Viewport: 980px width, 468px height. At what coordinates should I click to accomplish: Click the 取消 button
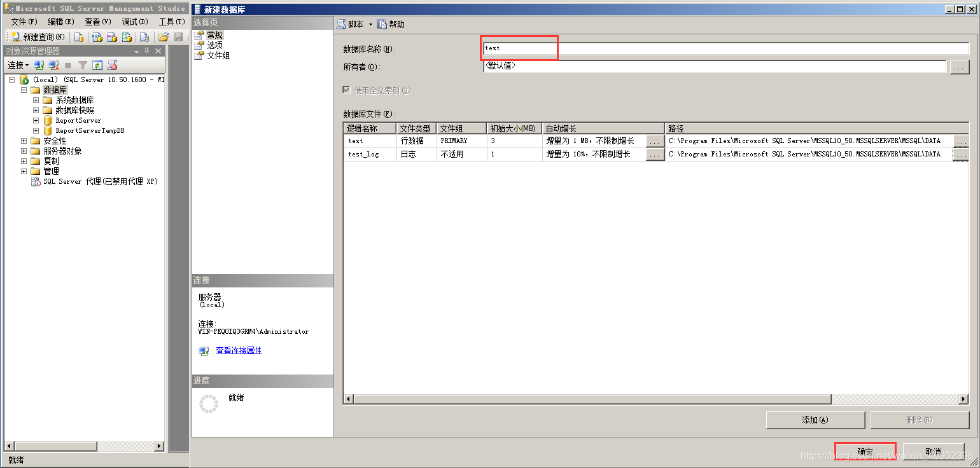tap(934, 451)
